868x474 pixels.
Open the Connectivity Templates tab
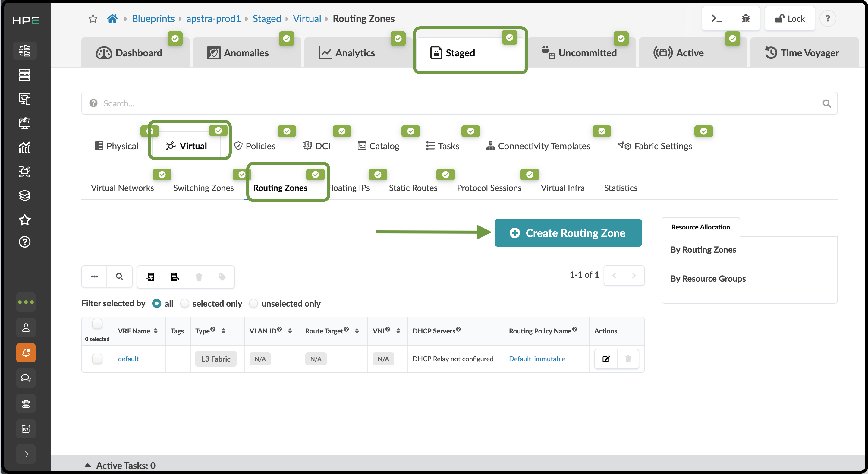538,146
